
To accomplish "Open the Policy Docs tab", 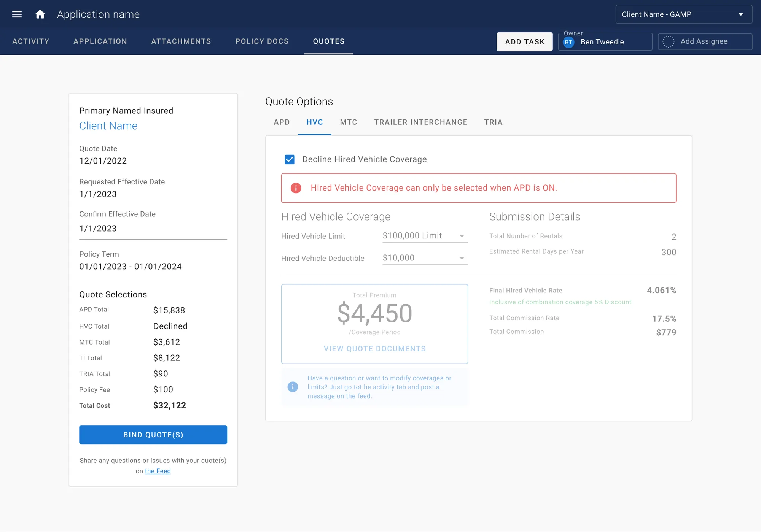I will point(262,41).
